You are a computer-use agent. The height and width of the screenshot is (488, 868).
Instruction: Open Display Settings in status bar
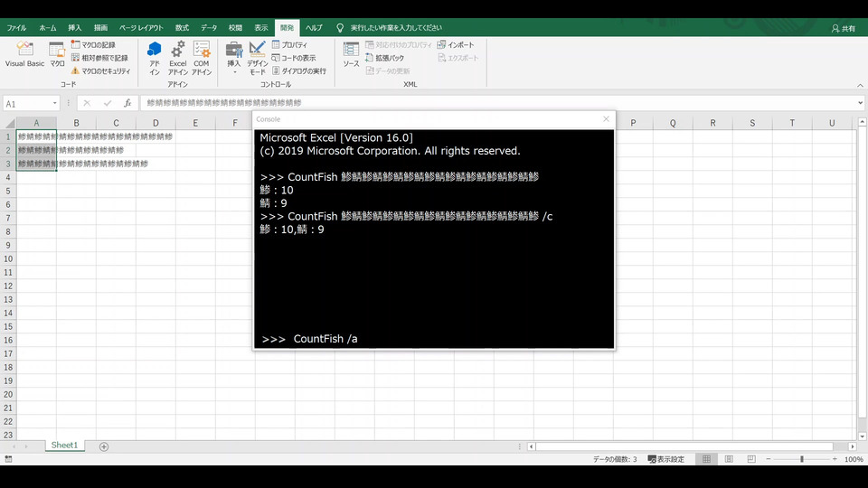pyautogui.click(x=666, y=459)
